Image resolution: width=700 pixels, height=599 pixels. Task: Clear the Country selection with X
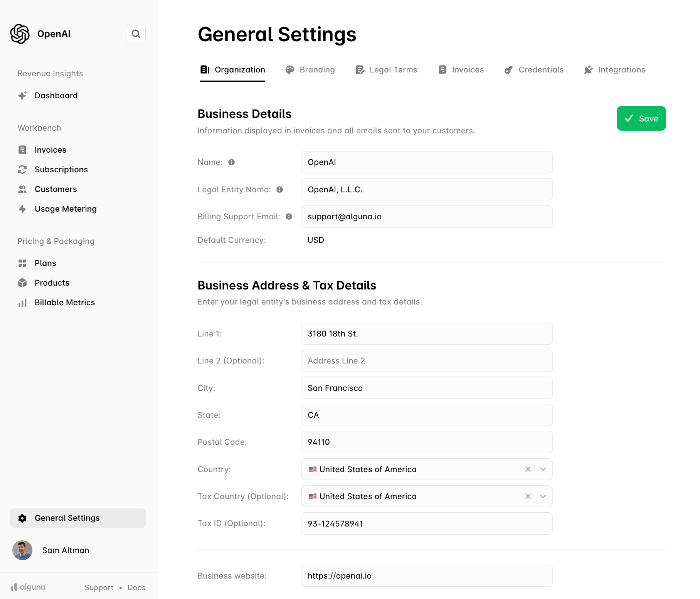coord(528,469)
